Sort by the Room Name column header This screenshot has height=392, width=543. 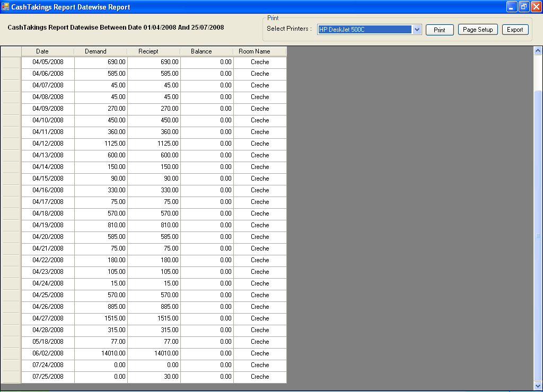pyautogui.click(x=260, y=51)
